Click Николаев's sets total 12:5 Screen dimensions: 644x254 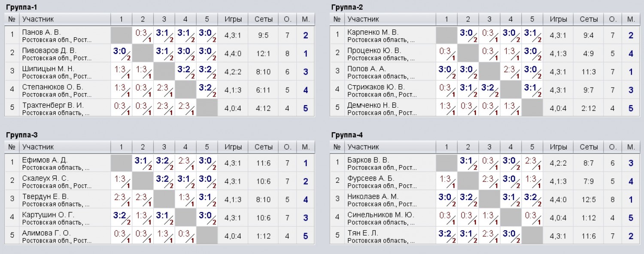coord(589,200)
